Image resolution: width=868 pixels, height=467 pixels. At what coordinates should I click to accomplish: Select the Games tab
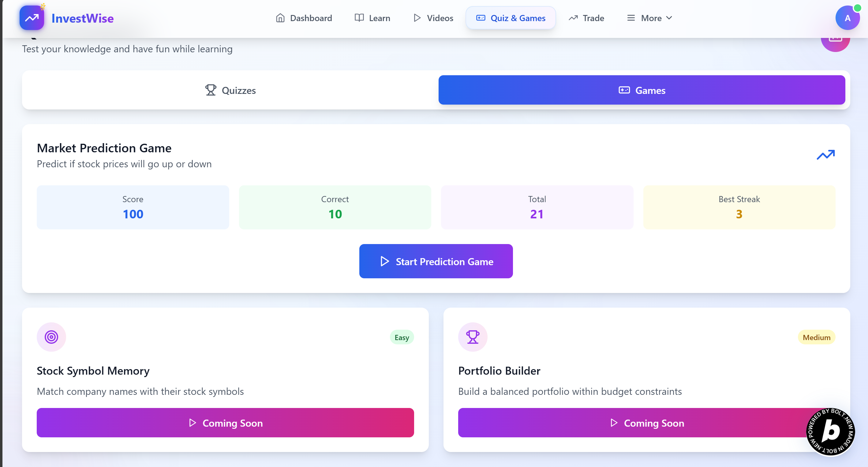pyautogui.click(x=642, y=90)
